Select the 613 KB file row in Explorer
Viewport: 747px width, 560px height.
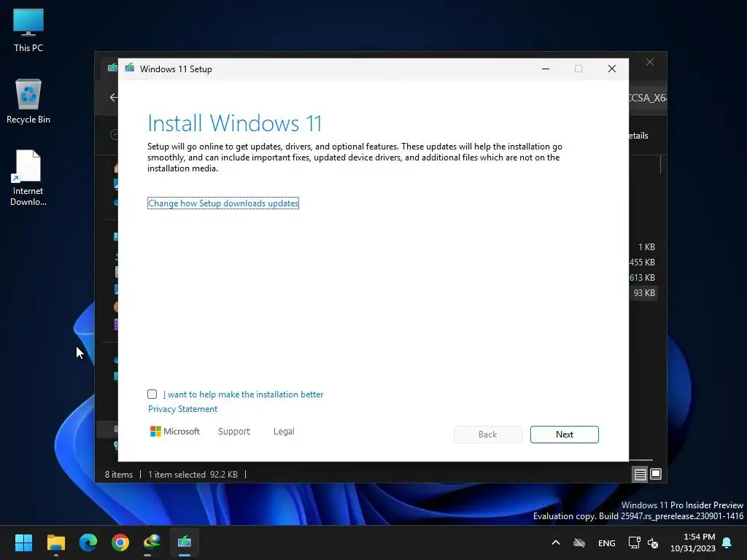[642, 278]
